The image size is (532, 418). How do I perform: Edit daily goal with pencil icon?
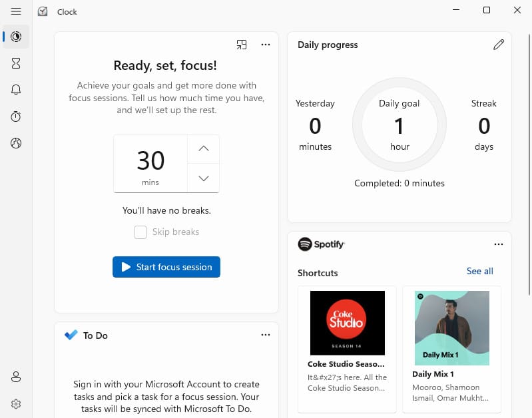(x=498, y=45)
